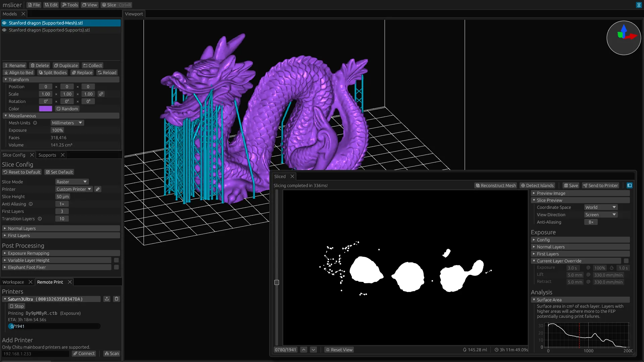Open the Edit menu
Image resolution: width=644 pixels, height=362 pixels.
tap(51, 5)
